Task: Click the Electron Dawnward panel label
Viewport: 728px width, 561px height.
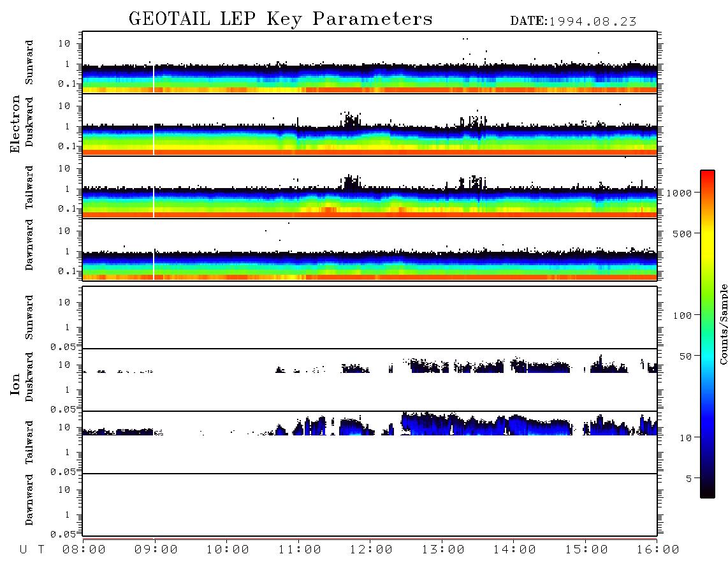Action: [x=29, y=245]
